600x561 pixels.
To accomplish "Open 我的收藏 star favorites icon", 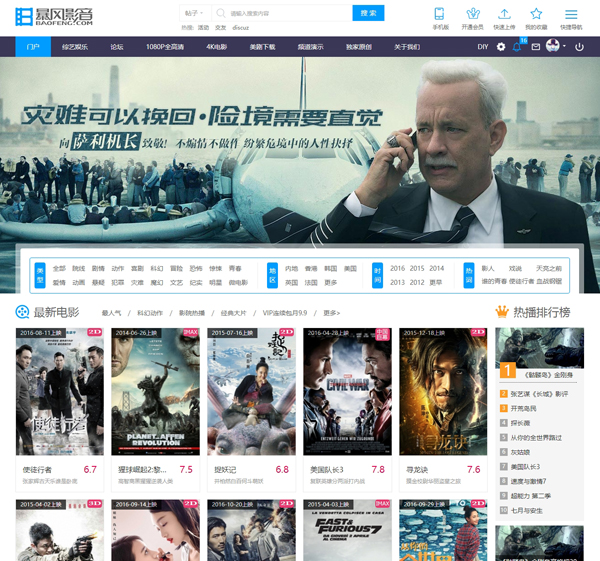I will [x=537, y=14].
